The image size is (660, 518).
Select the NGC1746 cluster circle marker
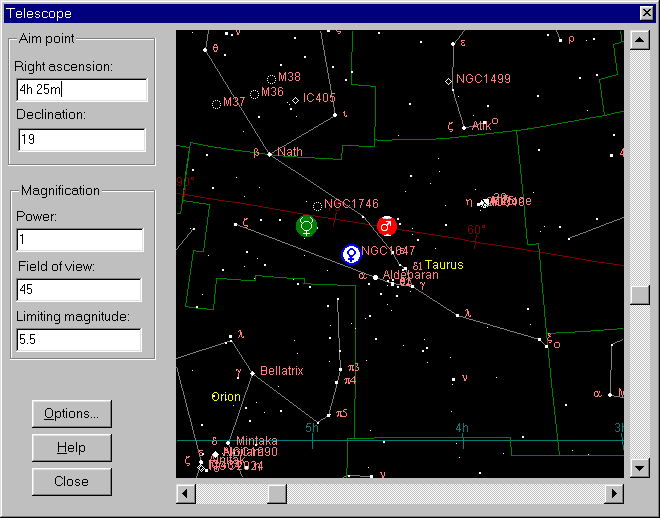pos(317,206)
